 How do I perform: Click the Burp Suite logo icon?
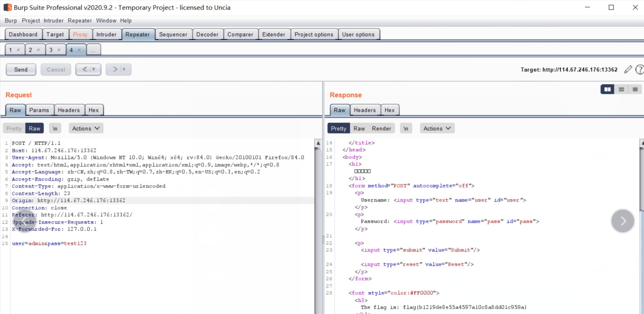(x=7, y=7)
